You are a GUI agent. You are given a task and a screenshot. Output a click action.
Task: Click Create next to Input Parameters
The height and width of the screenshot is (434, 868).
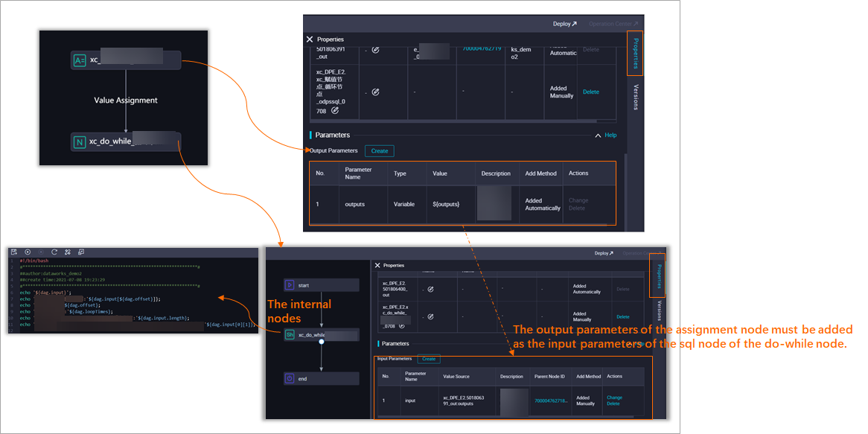429,359
